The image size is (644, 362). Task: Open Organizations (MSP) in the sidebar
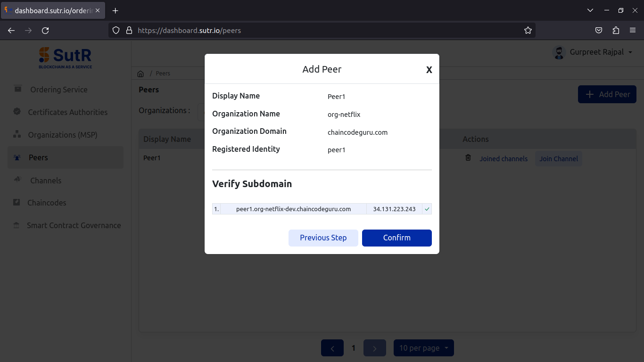click(x=66, y=135)
